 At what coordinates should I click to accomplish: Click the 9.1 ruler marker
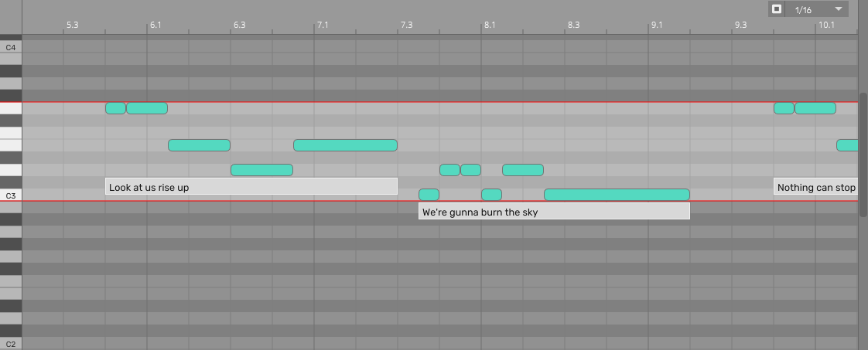pos(657,25)
